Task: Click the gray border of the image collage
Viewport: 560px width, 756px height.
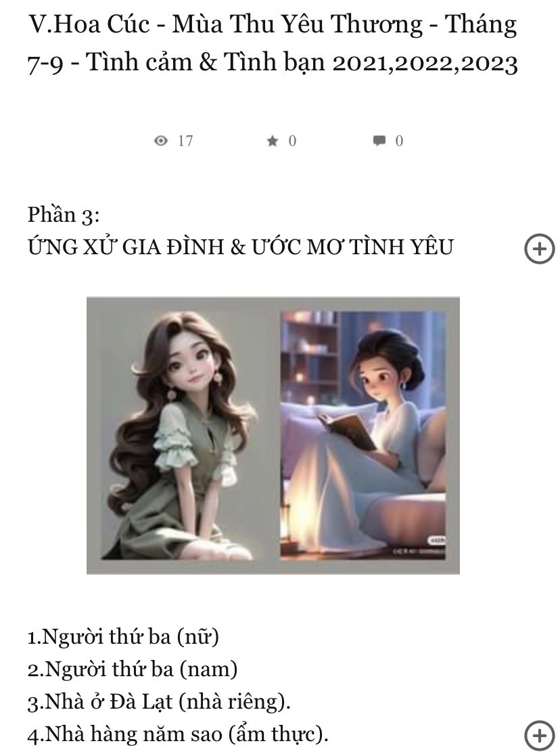Action: point(273,303)
